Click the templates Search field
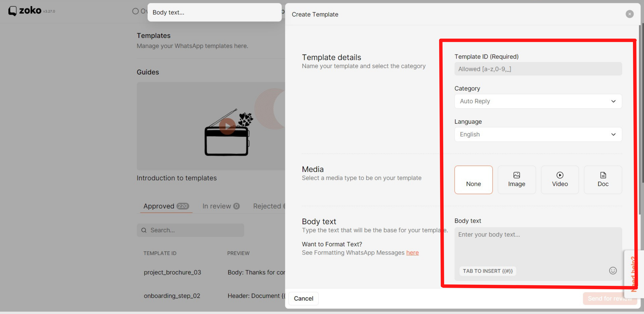The width and height of the screenshot is (644, 314). click(191, 230)
